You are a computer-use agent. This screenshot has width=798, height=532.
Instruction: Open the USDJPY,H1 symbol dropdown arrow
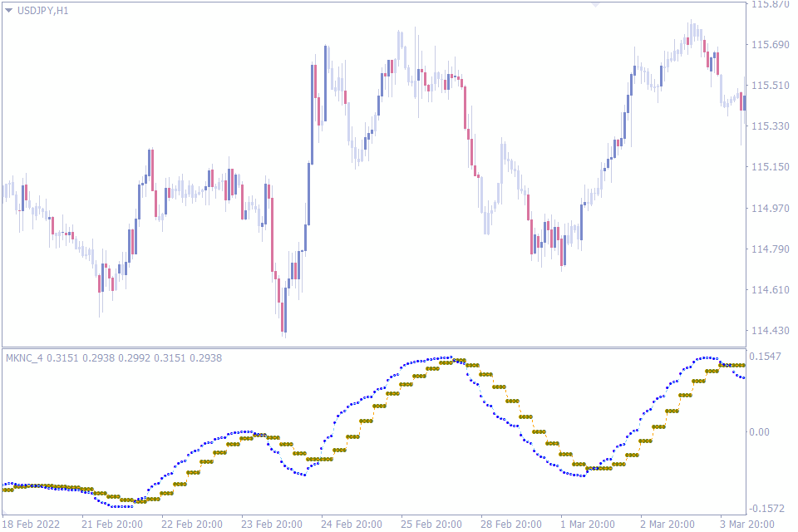click(8, 12)
